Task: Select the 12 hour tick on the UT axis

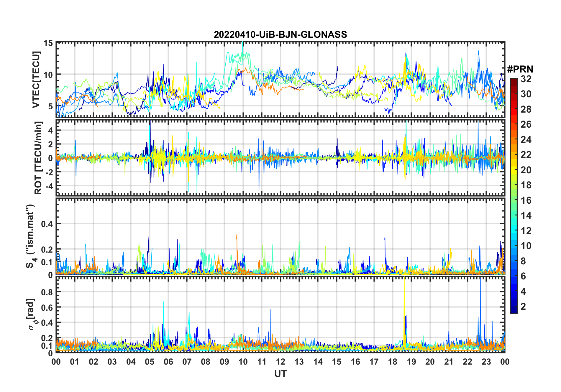Action: 280,362
